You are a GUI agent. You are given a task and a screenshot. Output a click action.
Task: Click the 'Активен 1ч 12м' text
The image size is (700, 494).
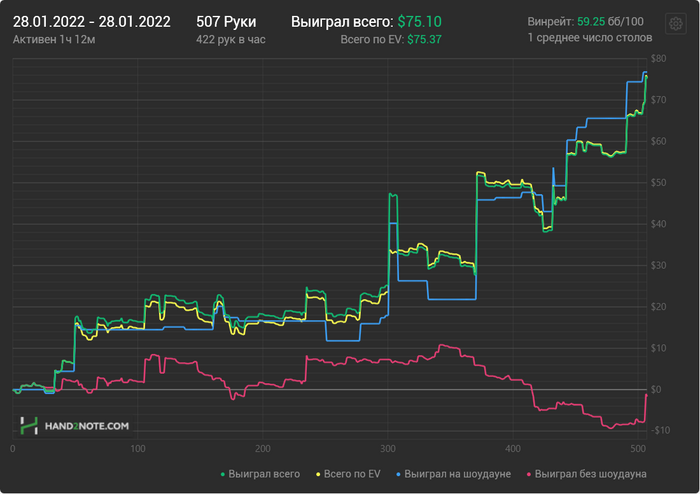point(54,40)
